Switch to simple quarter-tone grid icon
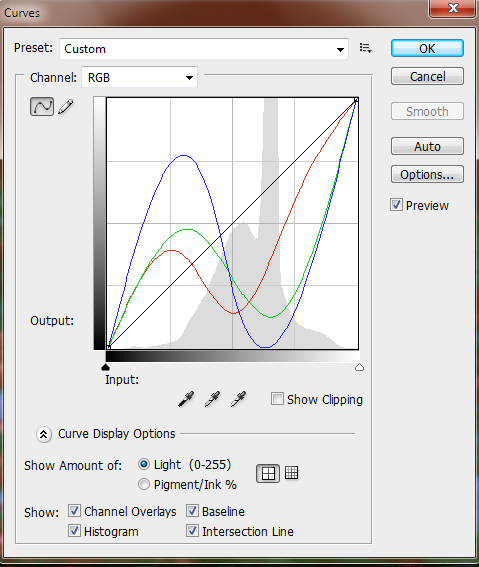 pyautogui.click(x=268, y=473)
